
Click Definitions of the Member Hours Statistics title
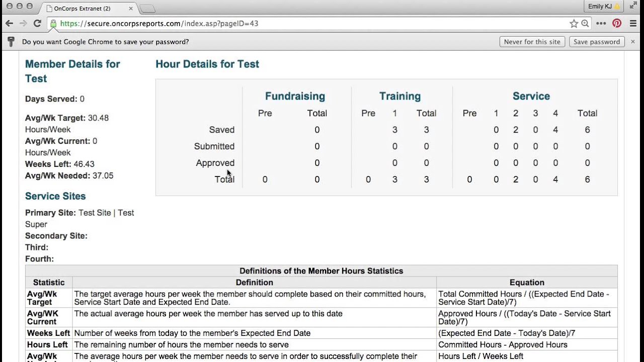tap(321, 271)
